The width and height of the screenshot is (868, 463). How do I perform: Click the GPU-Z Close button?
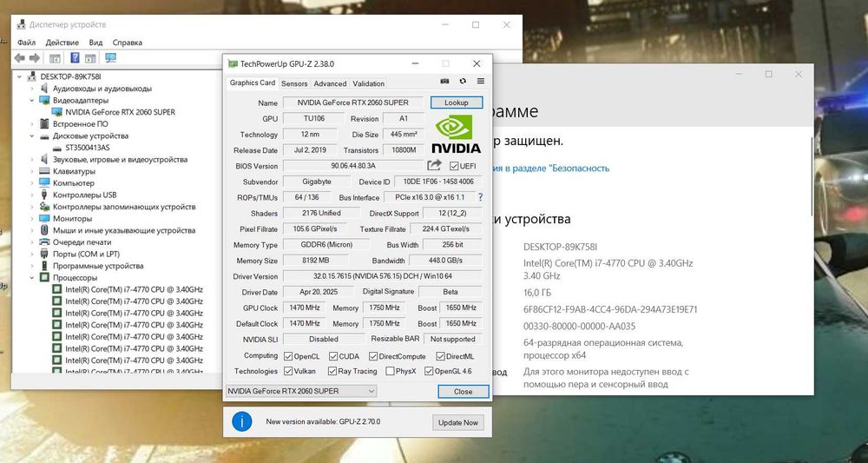point(464,391)
